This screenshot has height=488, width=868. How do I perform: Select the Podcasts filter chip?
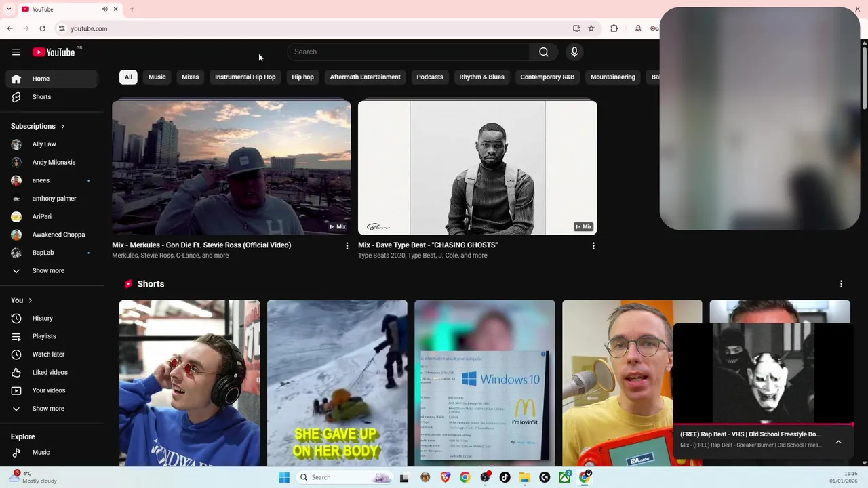(x=430, y=77)
